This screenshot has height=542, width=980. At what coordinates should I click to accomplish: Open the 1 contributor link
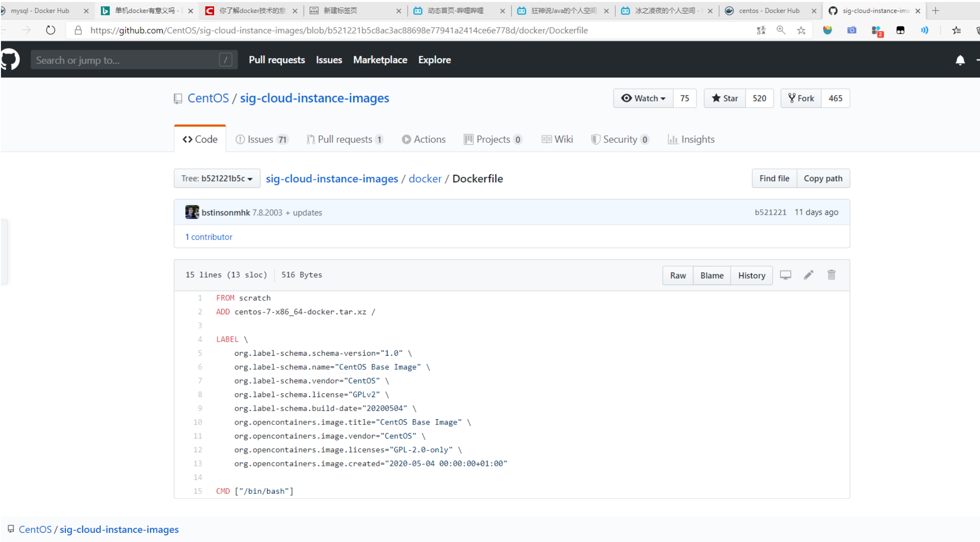point(208,237)
